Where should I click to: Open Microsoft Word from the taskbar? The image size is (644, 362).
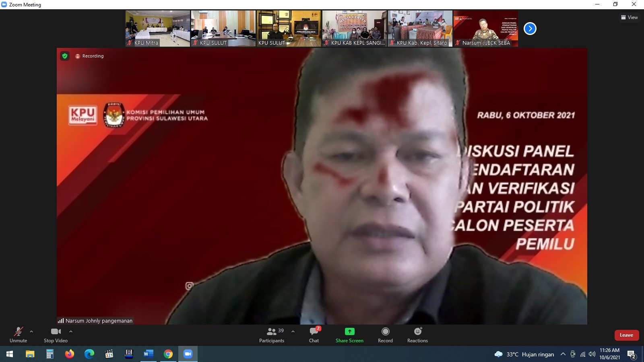coord(148,354)
